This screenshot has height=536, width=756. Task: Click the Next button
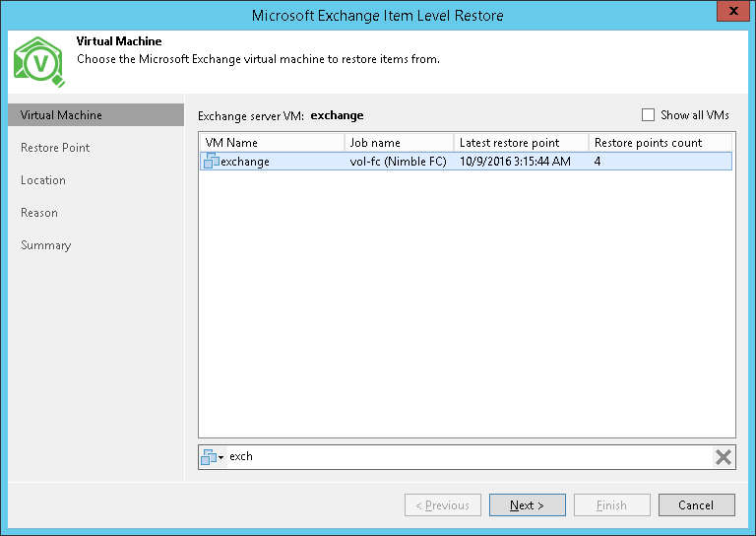[528, 505]
